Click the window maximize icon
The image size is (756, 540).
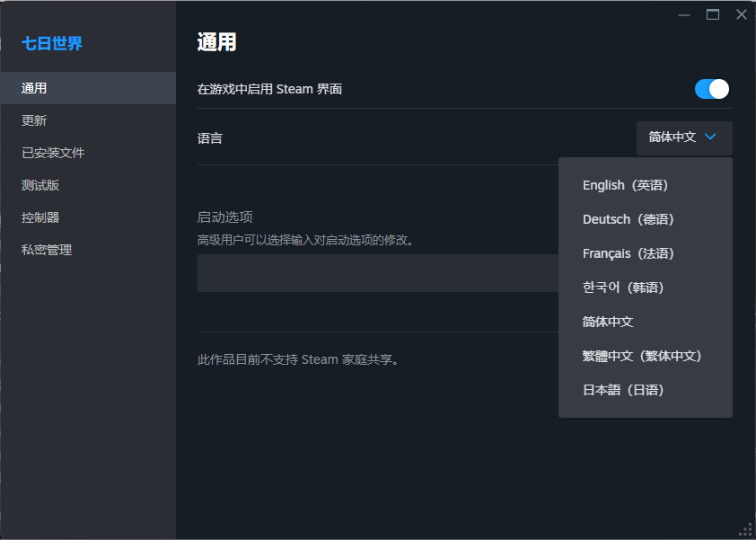pos(713,14)
